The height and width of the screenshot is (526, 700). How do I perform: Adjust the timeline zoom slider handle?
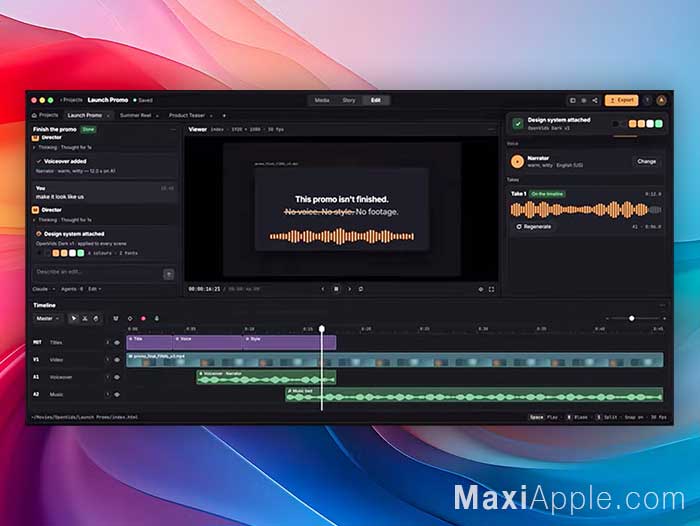[632, 318]
